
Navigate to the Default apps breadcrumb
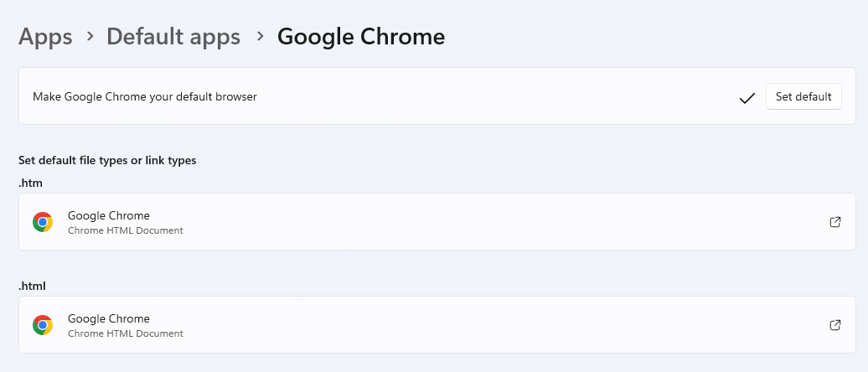tap(173, 37)
